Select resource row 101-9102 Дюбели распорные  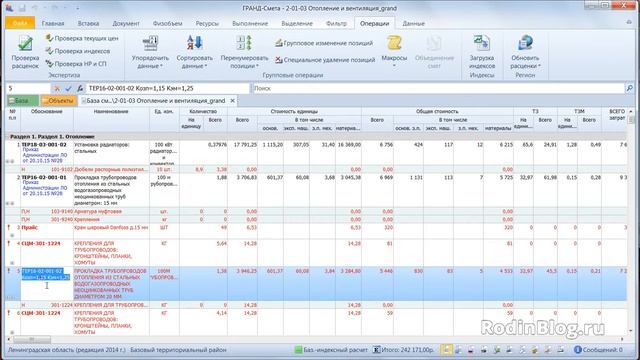click(316, 169)
